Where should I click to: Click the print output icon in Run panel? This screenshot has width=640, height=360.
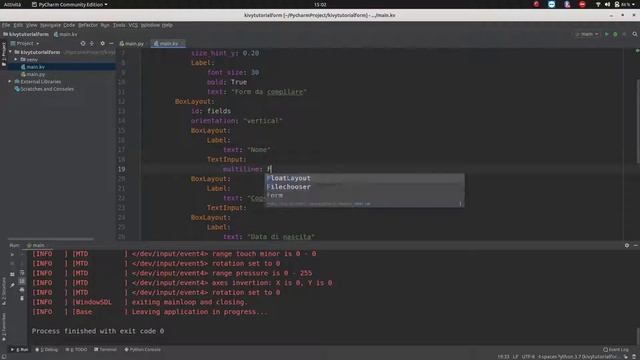pyautogui.click(x=22, y=290)
